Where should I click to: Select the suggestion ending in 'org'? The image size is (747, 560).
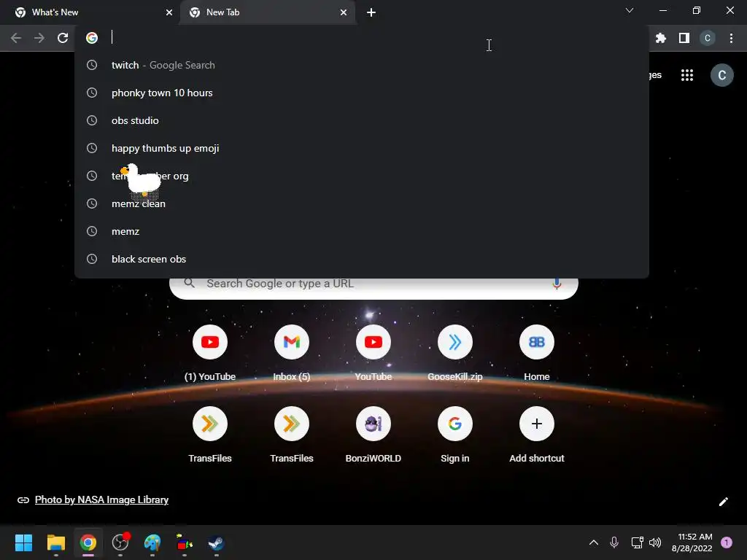click(362, 176)
